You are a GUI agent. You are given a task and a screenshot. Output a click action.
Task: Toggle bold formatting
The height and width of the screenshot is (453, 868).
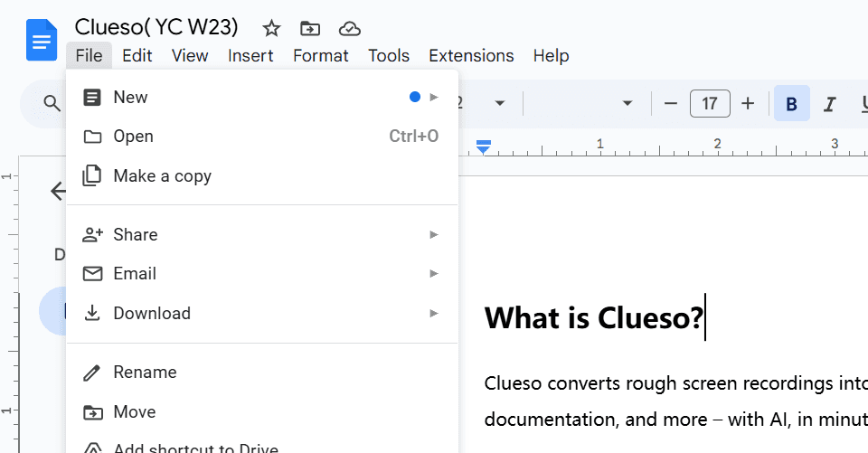click(x=792, y=104)
